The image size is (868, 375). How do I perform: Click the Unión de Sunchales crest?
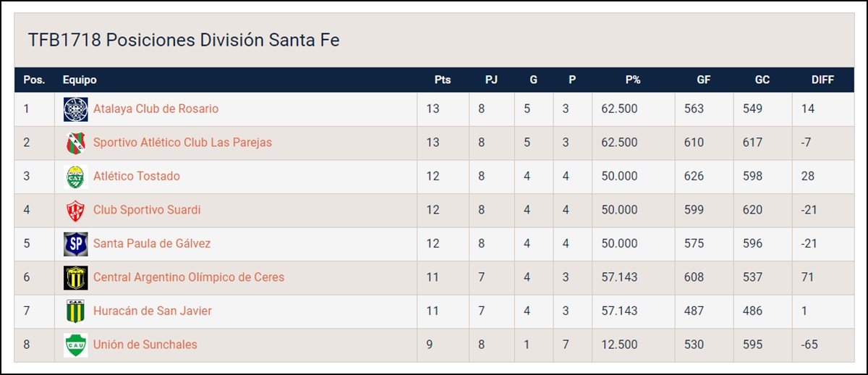point(75,345)
